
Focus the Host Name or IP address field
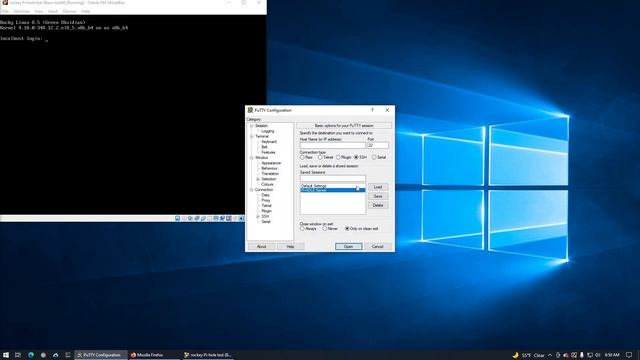point(333,145)
